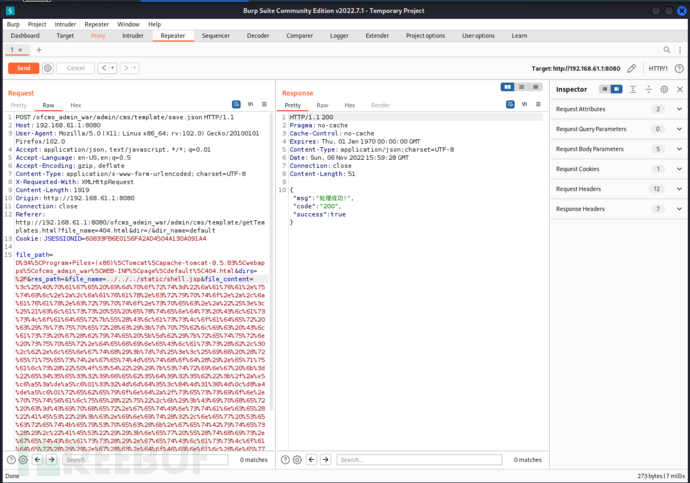This screenshot has width=690, height=483.
Task: Click the search magnifier icon at top right
Action: [667, 49]
